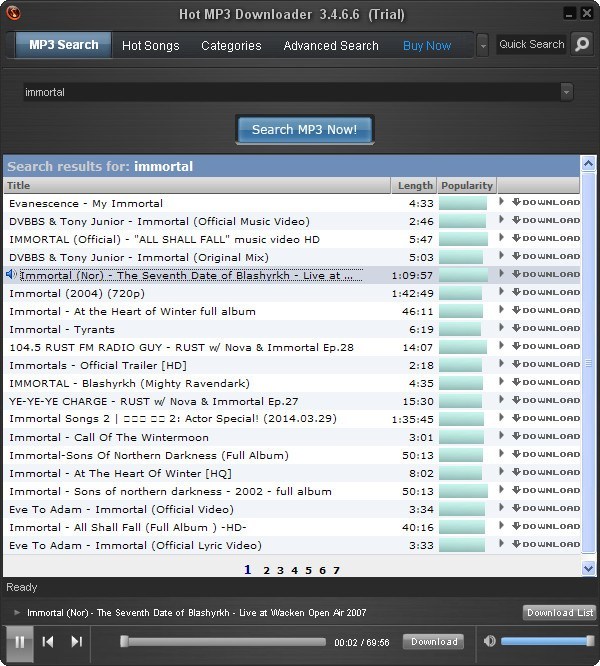Download 104.5 RUST FM RADIO GUY Ep.28
This screenshot has width=600, height=666.
(546, 346)
